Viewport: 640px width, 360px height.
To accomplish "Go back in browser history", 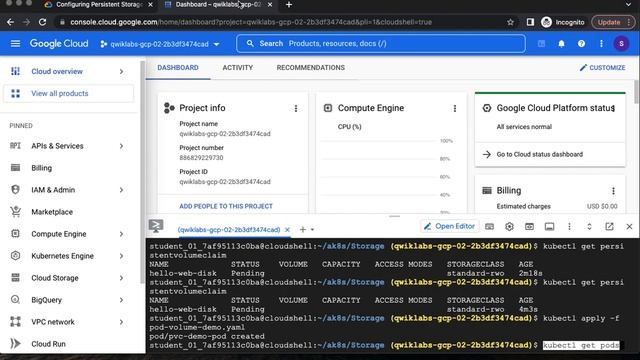I will coord(11,22).
